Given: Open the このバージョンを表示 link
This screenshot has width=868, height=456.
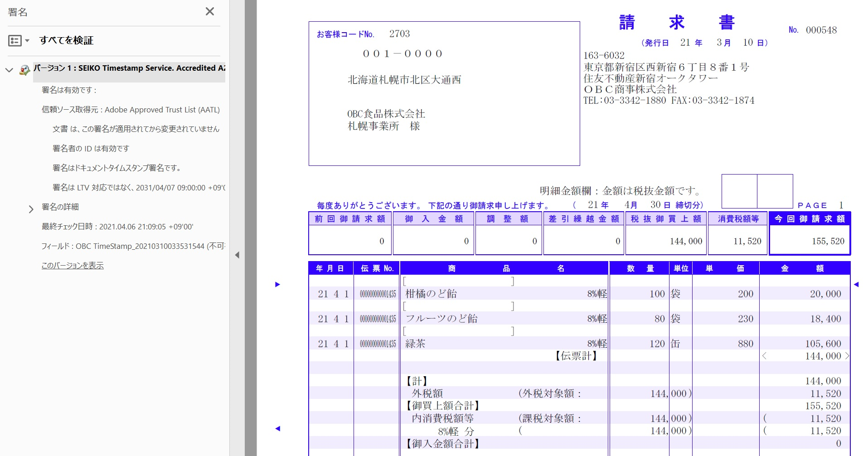Looking at the screenshot, I should pyautogui.click(x=73, y=266).
